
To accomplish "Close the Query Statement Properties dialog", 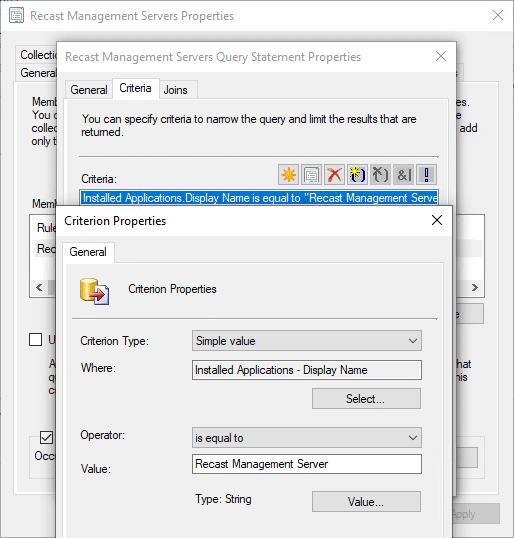I will (x=441, y=56).
